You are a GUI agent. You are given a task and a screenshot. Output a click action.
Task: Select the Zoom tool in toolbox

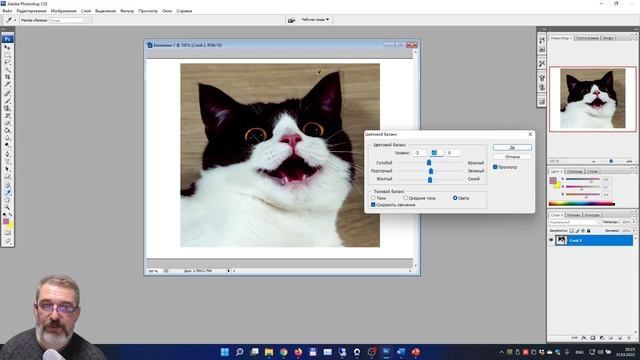click(x=7, y=207)
